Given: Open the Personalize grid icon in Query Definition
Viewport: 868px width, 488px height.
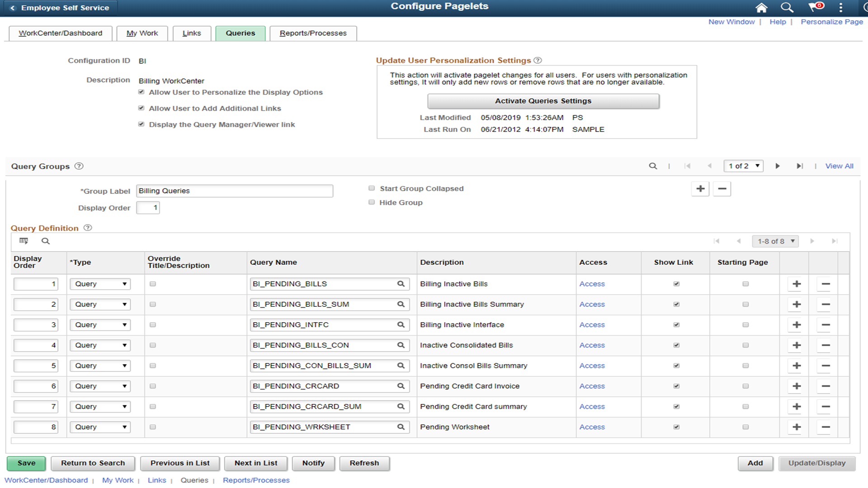Looking at the screenshot, I should tap(24, 241).
